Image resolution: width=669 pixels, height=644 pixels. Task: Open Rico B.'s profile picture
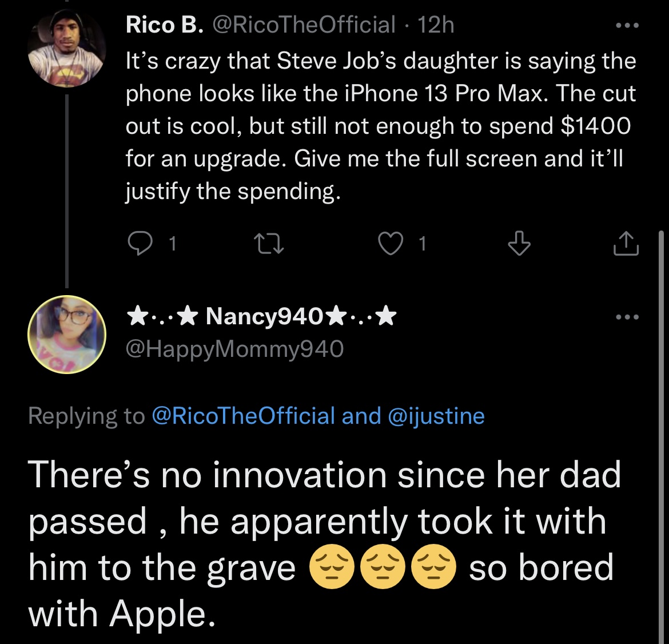tap(67, 49)
